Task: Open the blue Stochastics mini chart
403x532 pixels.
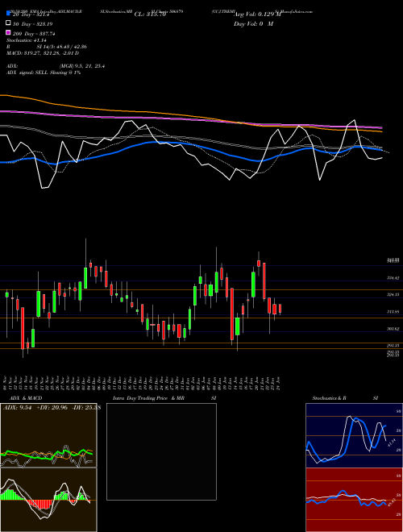Action: [354, 435]
